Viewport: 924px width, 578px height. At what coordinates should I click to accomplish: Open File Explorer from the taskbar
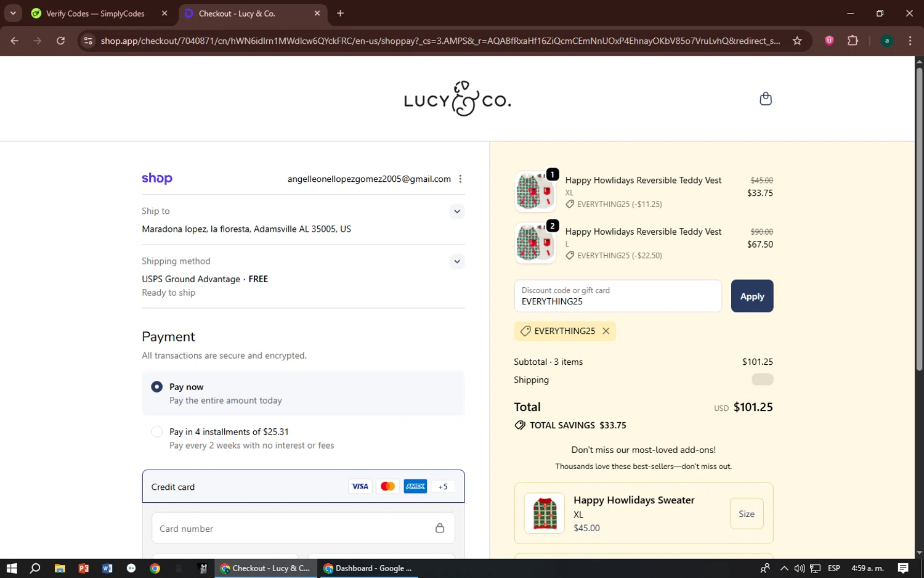coord(60,568)
